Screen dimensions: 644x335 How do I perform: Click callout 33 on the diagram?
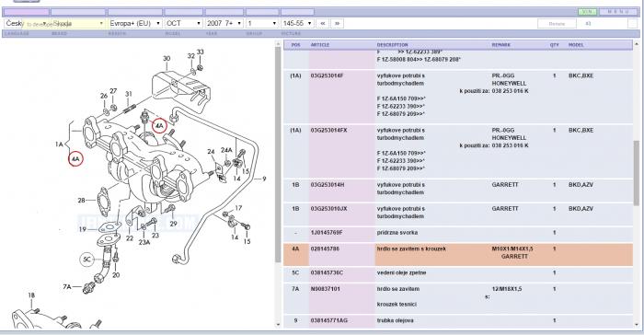(x=200, y=52)
